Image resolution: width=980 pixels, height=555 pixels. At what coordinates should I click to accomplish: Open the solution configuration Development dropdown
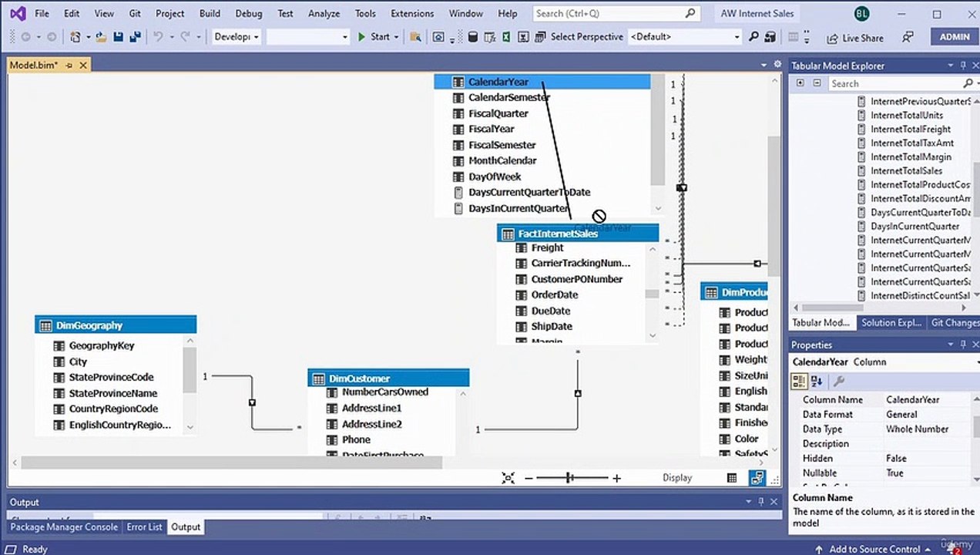pos(237,37)
